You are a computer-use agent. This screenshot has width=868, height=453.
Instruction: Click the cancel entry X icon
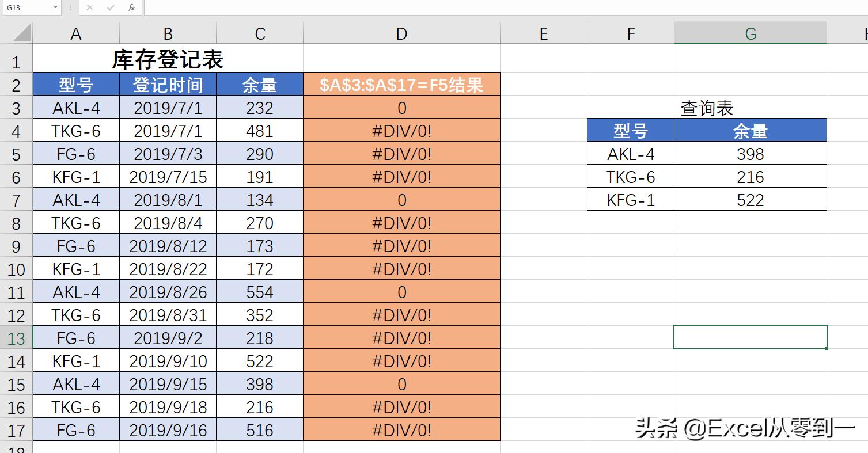click(89, 7)
